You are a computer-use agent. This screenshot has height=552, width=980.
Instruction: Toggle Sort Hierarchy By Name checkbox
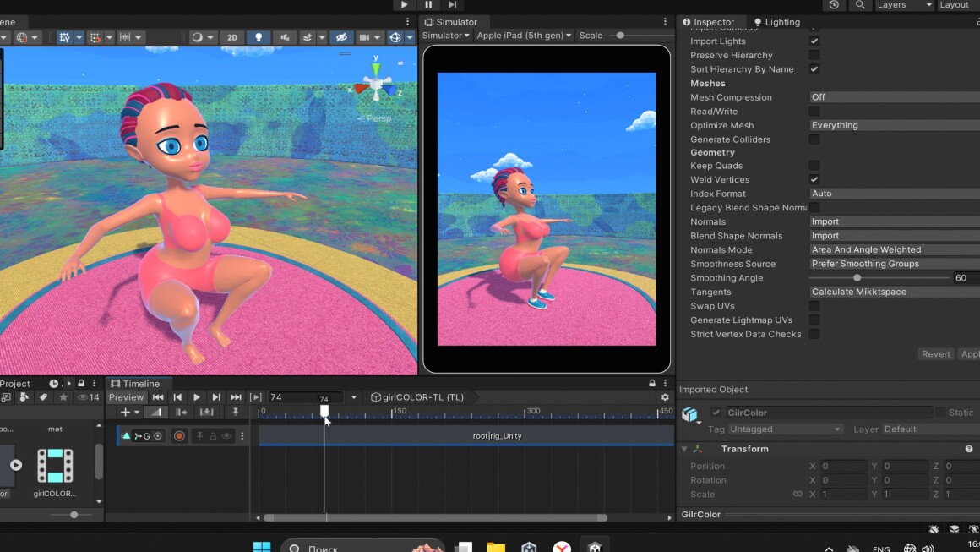coord(814,68)
